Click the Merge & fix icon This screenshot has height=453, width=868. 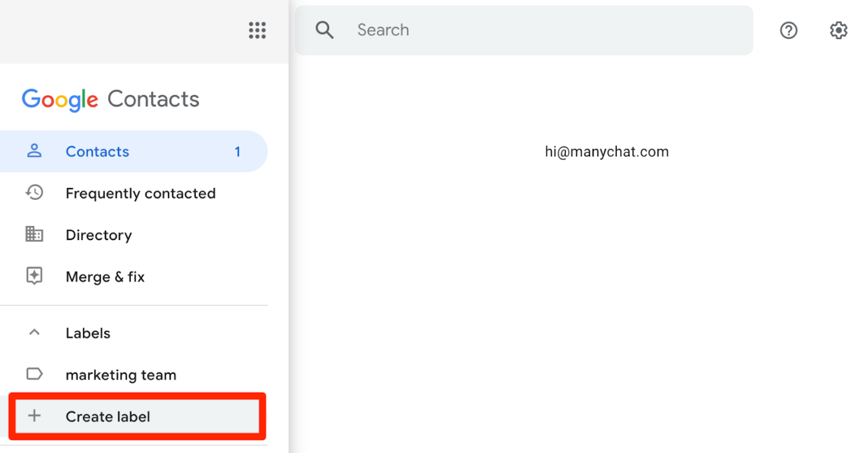[x=34, y=276]
